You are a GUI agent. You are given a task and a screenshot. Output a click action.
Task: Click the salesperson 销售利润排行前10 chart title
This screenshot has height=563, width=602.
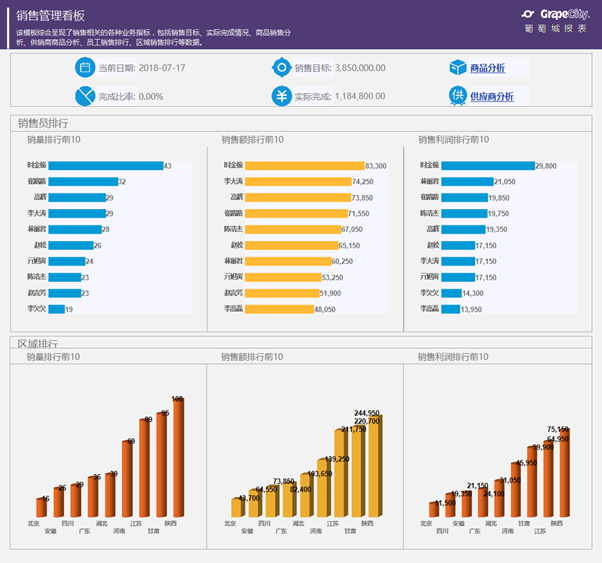[454, 139]
